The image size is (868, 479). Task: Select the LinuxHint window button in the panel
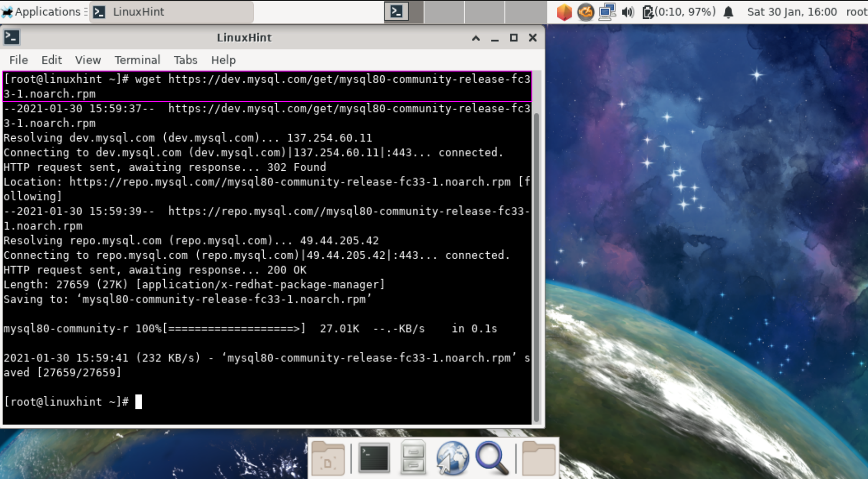pos(171,12)
